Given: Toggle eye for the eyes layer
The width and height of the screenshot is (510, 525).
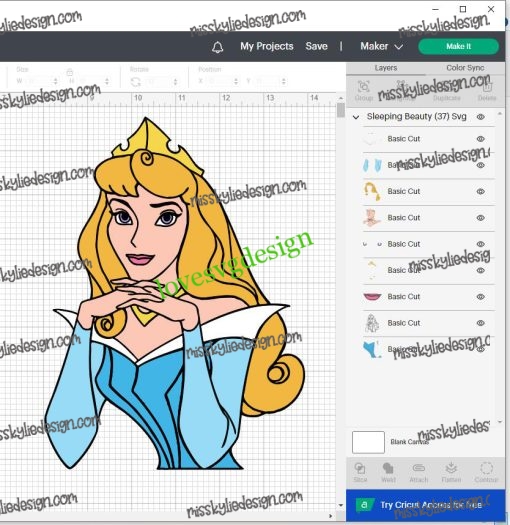Looking at the screenshot, I should 481,244.
